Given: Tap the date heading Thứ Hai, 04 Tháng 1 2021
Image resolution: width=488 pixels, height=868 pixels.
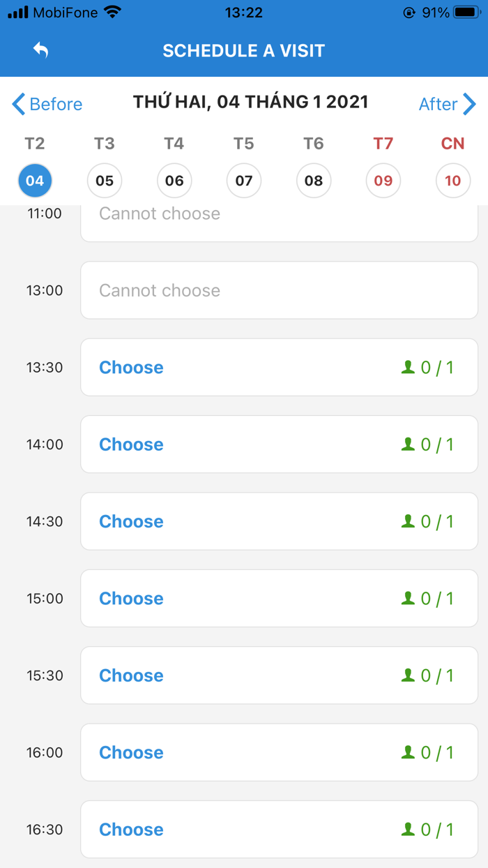Looking at the screenshot, I should (250, 102).
